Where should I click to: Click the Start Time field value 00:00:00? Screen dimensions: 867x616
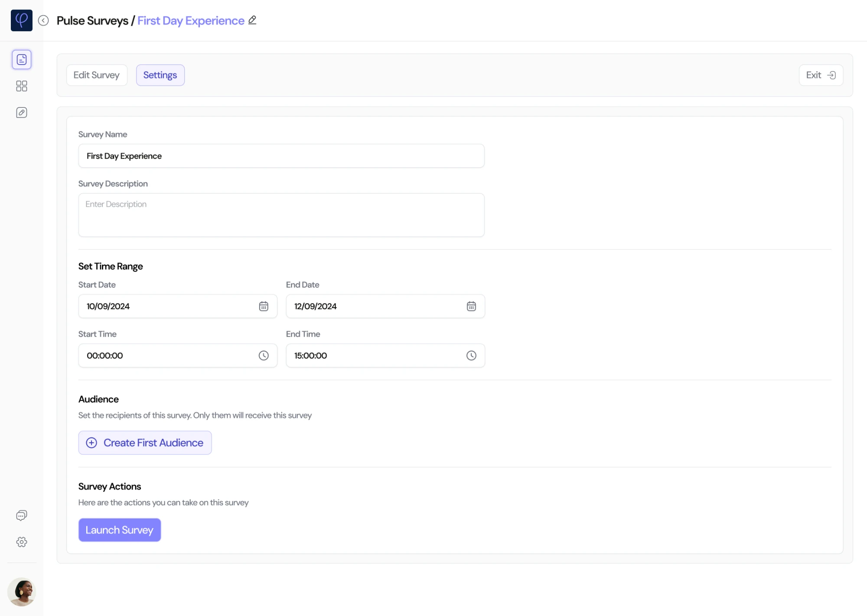[x=105, y=356]
